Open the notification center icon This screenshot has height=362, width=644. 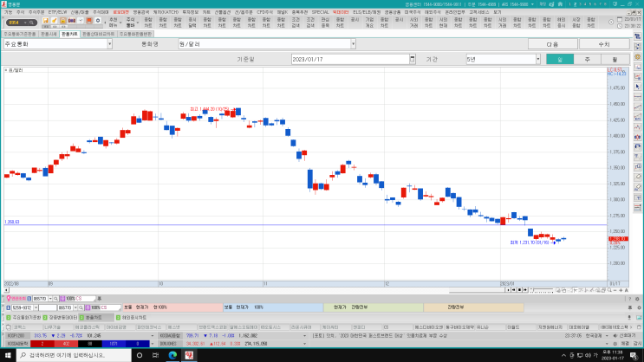[634, 355]
